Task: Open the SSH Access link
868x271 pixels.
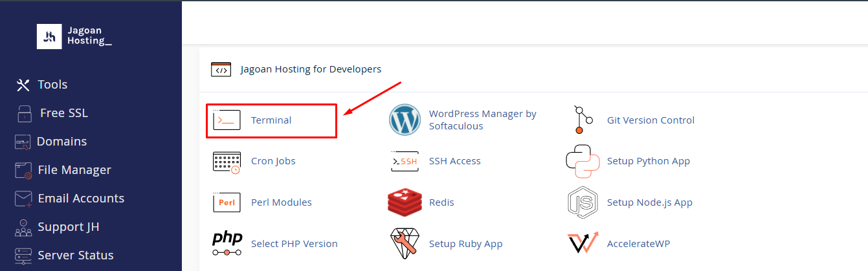Action: click(x=455, y=161)
